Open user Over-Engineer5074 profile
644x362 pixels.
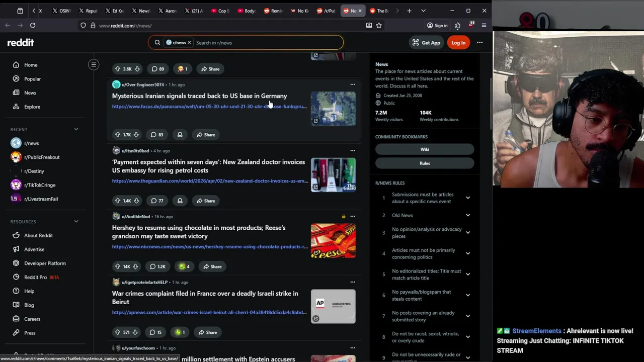[x=142, y=84]
